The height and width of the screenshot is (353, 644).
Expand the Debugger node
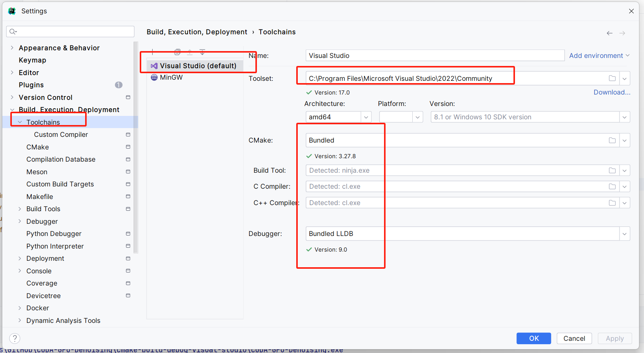tap(19, 221)
